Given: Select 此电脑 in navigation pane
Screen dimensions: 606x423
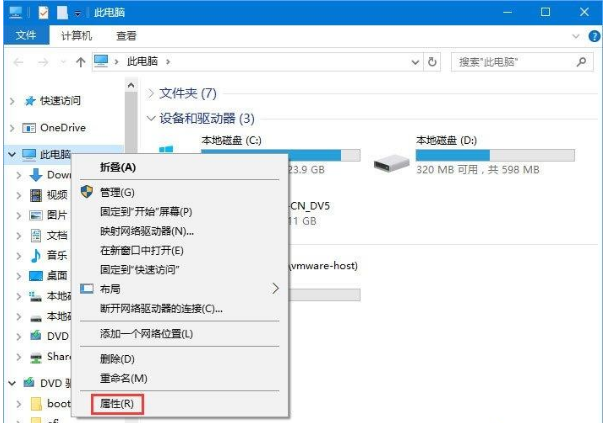Looking at the screenshot, I should point(56,154).
